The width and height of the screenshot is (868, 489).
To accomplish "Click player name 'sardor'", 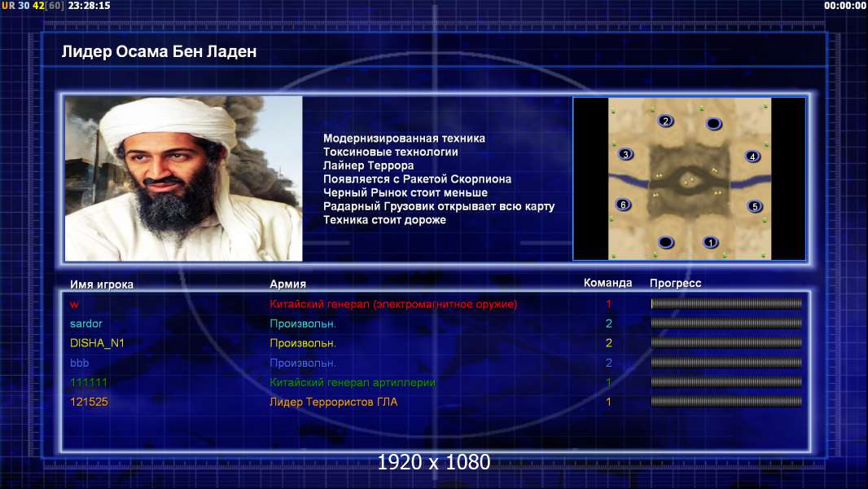I will pos(85,324).
